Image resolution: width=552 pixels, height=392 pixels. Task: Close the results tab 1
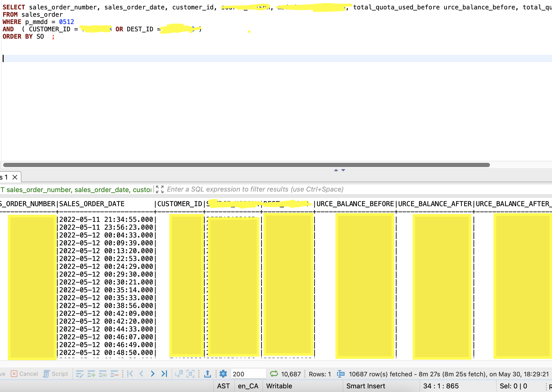coord(15,177)
